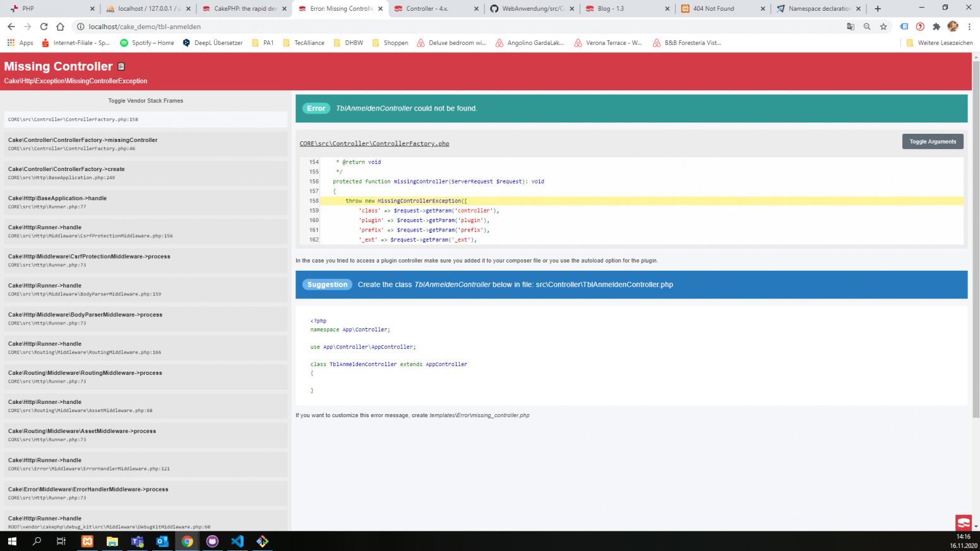Click the address bar showing localhost/cake_demo/tbl-anmelden
The width and height of the screenshot is (980, 551).
[442, 27]
